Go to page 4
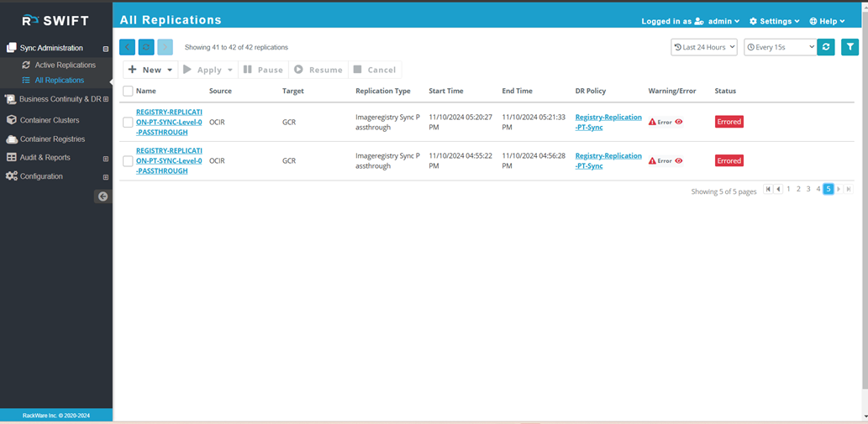868x424 pixels. point(818,189)
